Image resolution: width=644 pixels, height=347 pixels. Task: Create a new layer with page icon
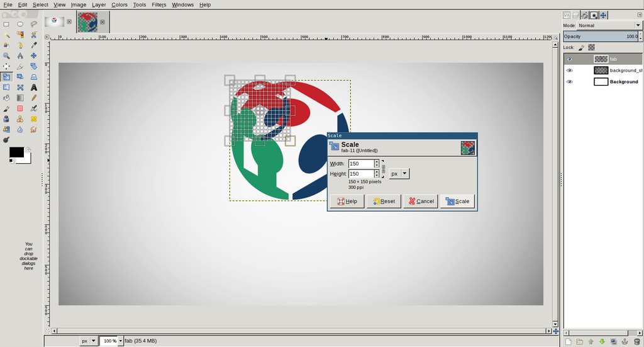pos(569,342)
